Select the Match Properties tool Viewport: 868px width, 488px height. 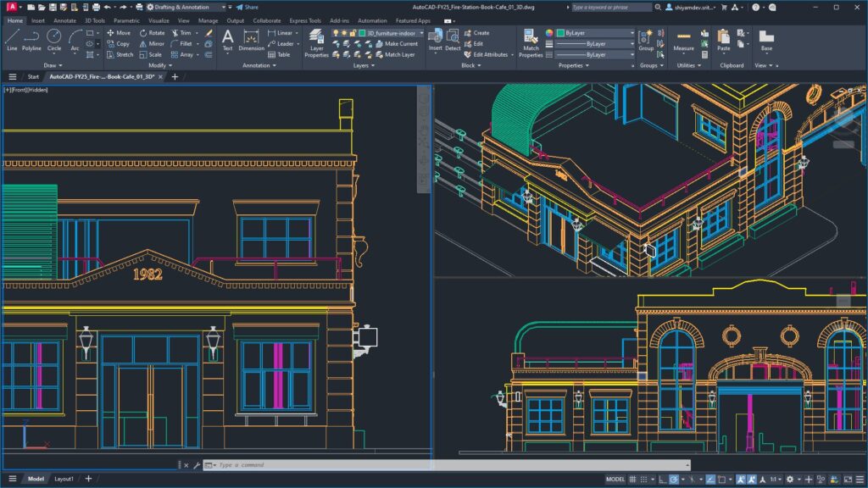coord(531,37)
